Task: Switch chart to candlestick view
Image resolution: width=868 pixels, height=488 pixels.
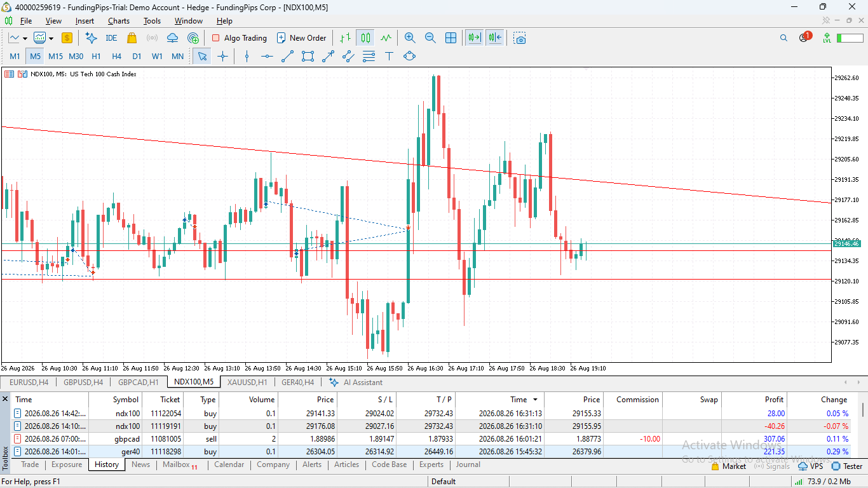Action: pos(365,38)
